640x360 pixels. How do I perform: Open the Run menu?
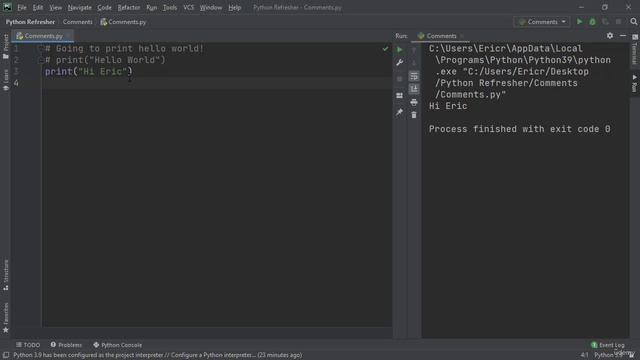(151, 7)
